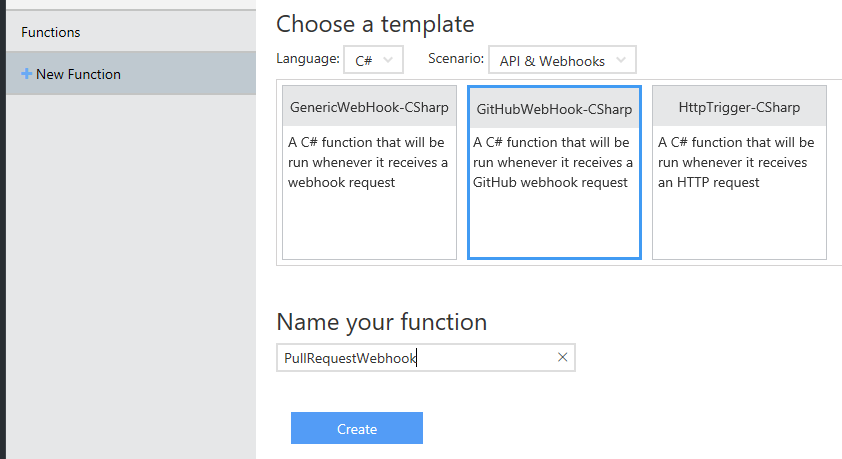
Task: Open the Language dropdown
Action: click(373, 60)
